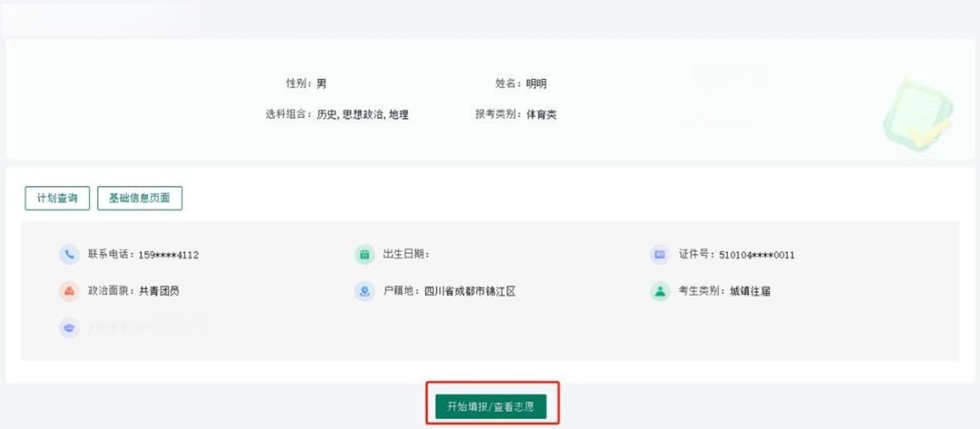
Task: Click the ID number 510104****0011
Action: point(757,255)
